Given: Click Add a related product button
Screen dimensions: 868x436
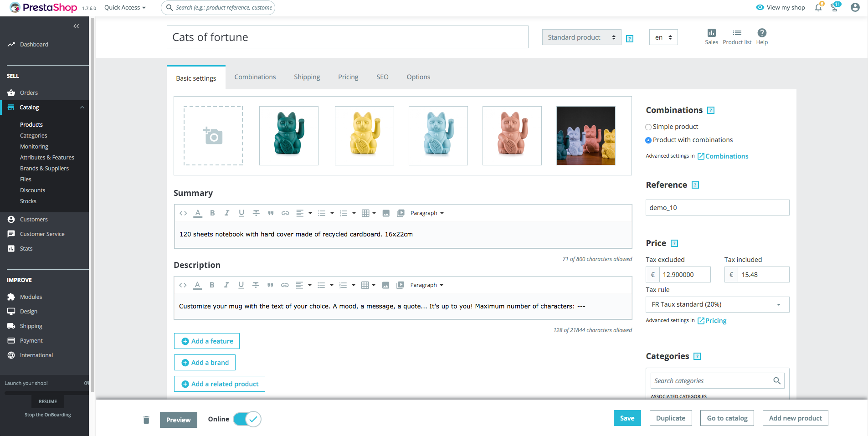Looking at the screenshot, I should [x=220, y=384].
